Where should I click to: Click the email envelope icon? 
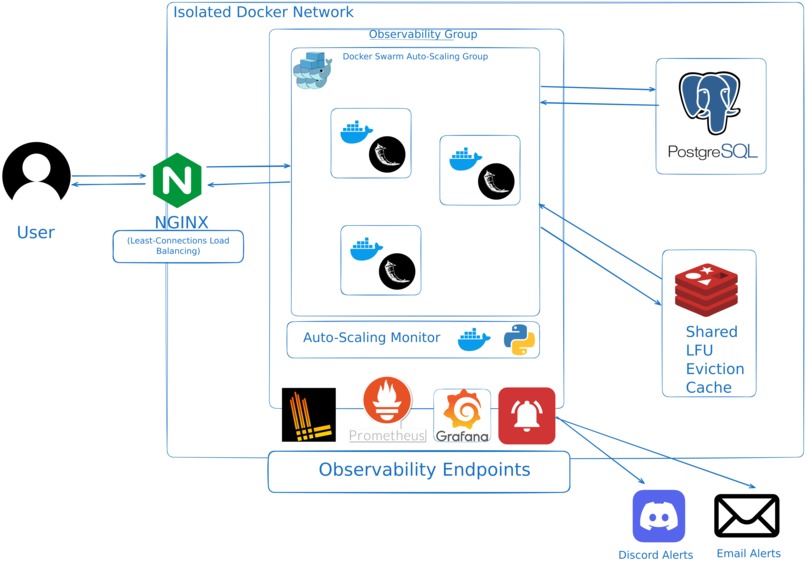747,516
